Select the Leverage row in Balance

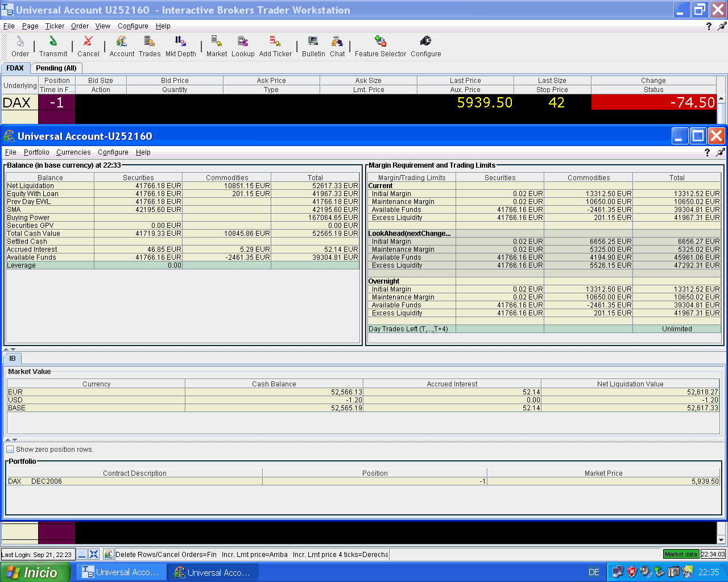point(183,265)
